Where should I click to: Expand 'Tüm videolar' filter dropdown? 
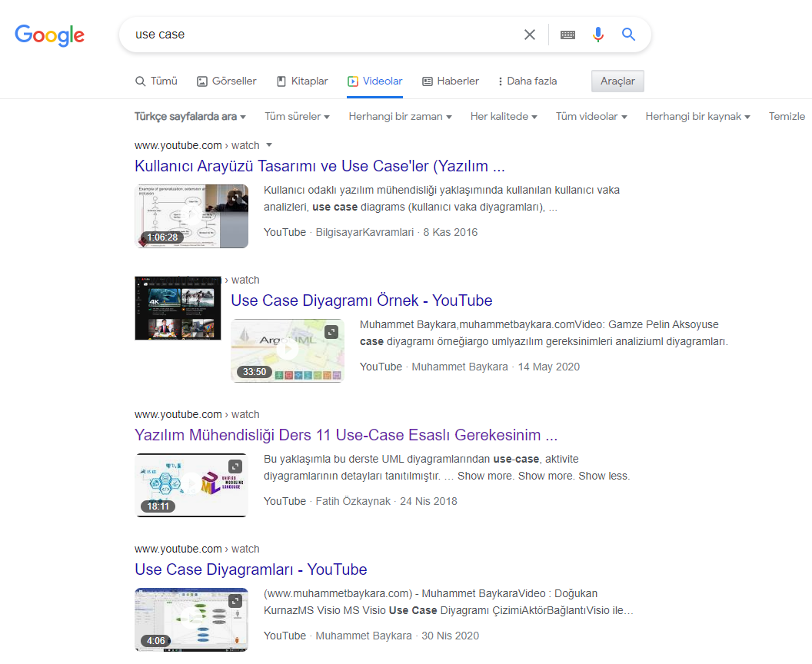click(x=591, y=117)
